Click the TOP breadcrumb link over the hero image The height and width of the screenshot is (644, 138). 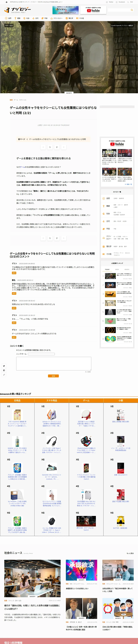pyautogui.click(x=7, y=26)
